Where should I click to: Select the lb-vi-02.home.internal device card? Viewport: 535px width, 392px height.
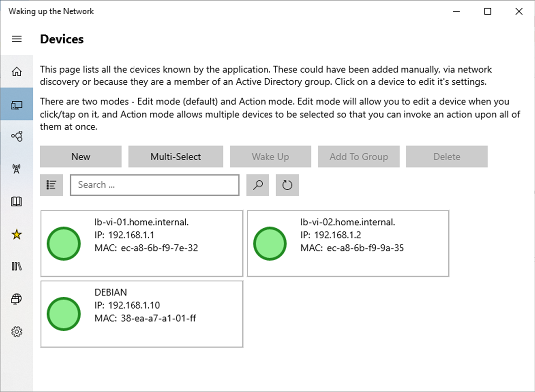click(x=348, y=243)
